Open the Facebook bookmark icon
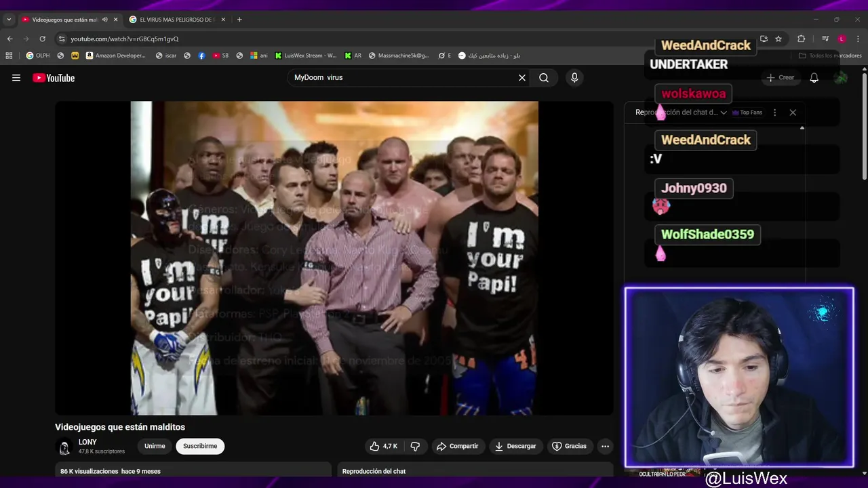 201,56
